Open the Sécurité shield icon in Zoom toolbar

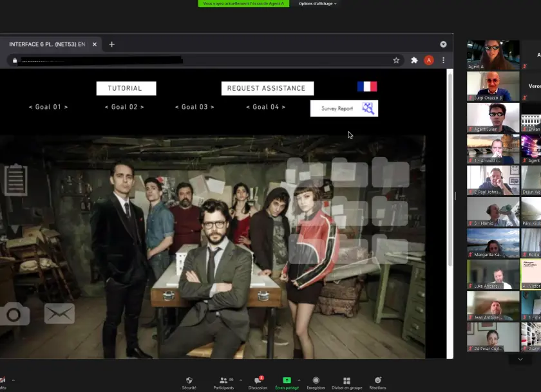click(x=189, y=380)
